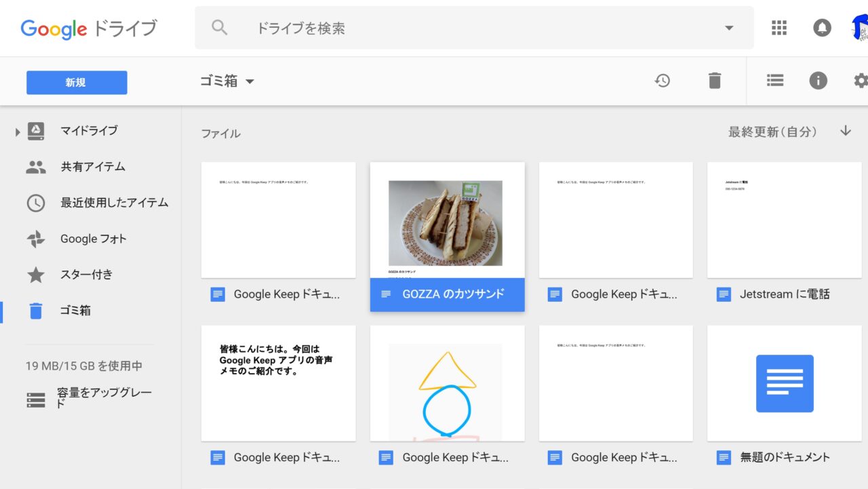Switch to list view layout
The height and width of the screenshot is (489, 868).
click(775, 81)
